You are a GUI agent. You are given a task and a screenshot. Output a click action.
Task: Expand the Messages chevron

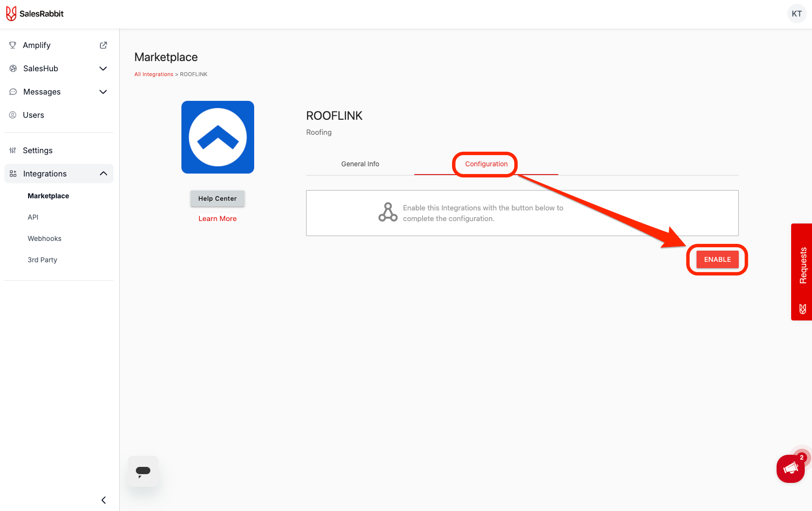(103, 92)
